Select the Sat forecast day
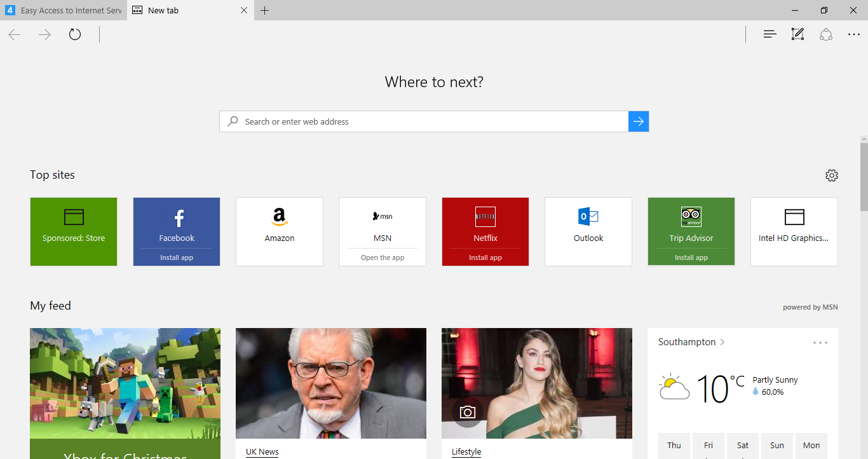The image size is (868, 459). 743,446
